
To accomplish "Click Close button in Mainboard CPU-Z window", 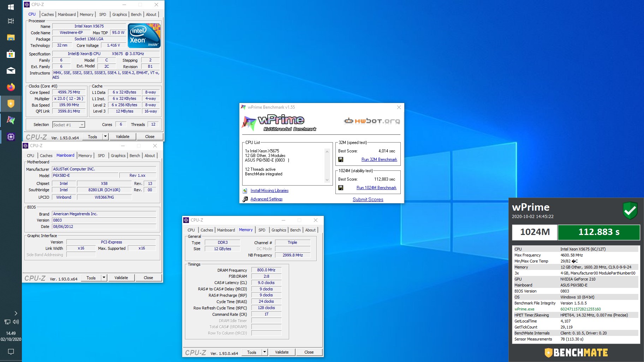I will click(148, 278).
